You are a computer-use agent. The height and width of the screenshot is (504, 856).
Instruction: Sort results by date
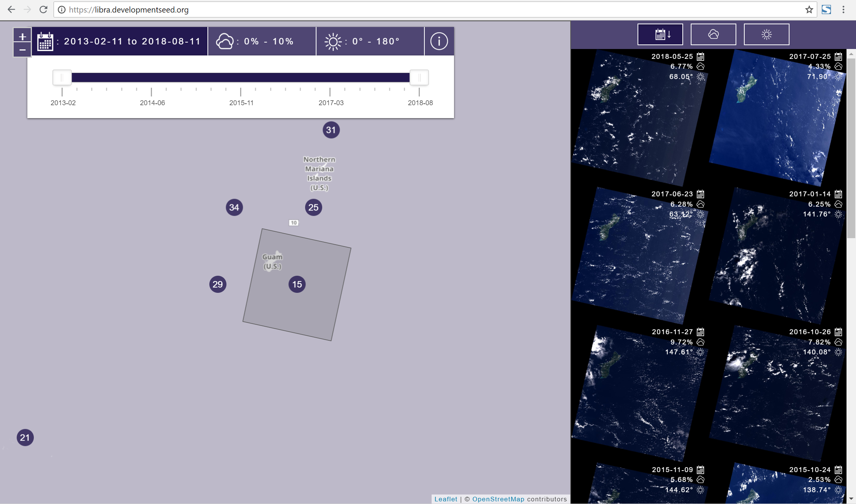(660, 34)
